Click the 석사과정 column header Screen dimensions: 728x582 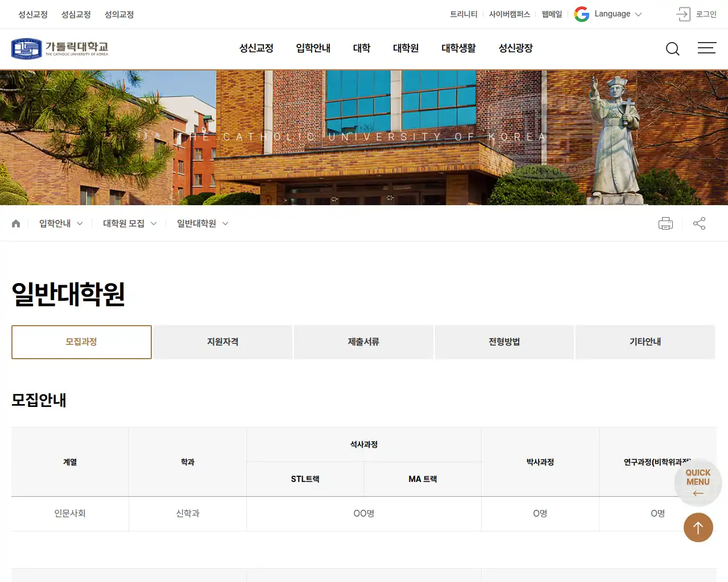(364, 444)
